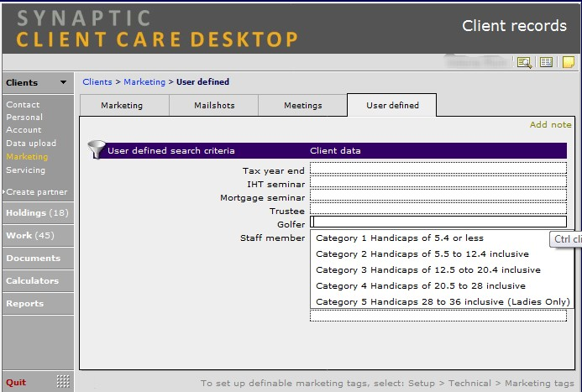Expand the Clients dropdown arrow
Viewport: 582px width, 392px height.
pos(64,82)
